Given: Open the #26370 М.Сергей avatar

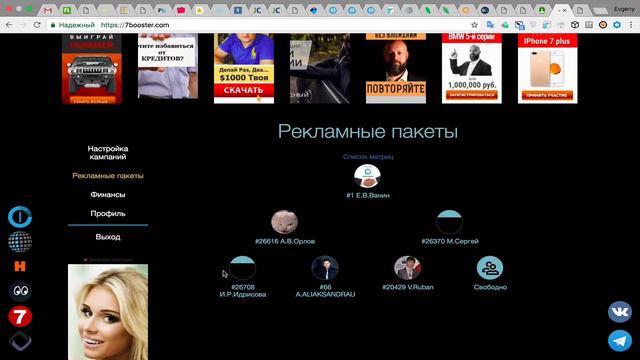Looking at the screenshot, I should 449,222.
